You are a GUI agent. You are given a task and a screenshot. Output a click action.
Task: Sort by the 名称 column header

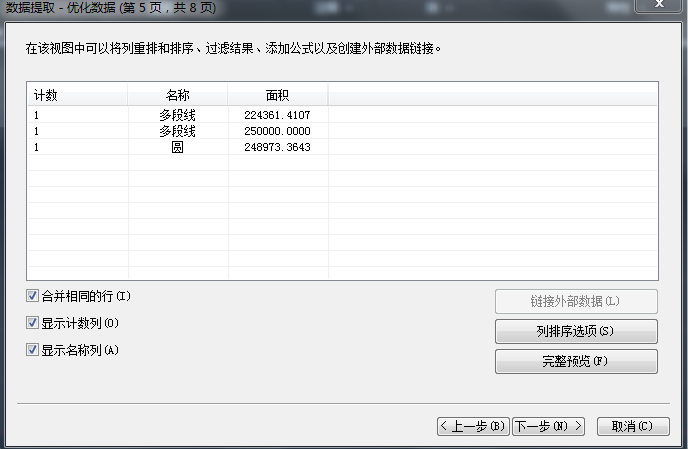point(178,95)
